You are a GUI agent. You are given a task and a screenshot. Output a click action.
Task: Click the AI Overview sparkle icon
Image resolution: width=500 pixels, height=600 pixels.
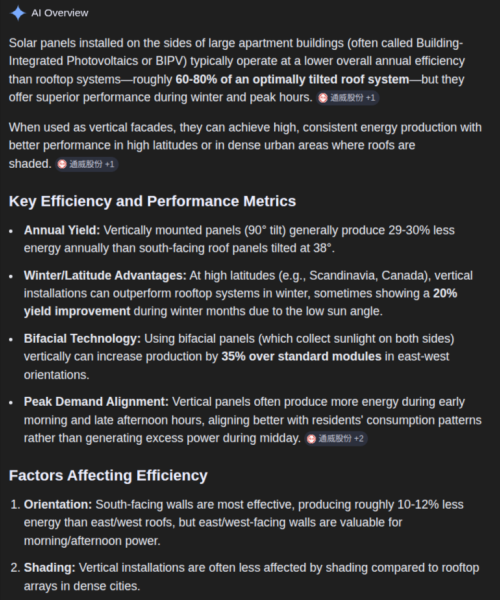[18, 13]
